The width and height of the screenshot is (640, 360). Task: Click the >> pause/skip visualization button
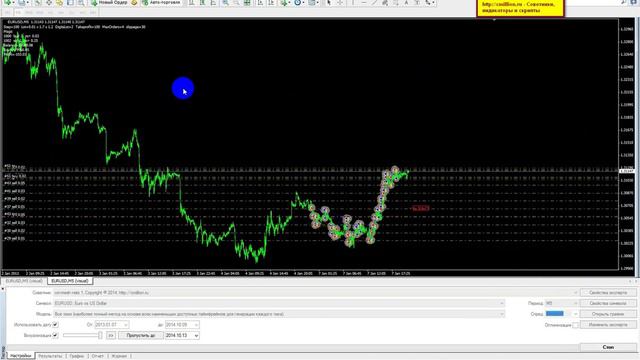pyautogui.click(x=111, y=335)
